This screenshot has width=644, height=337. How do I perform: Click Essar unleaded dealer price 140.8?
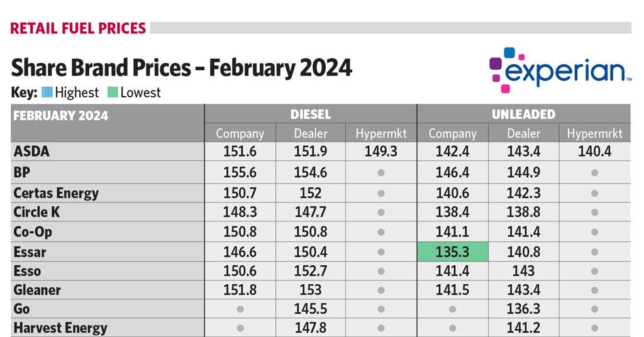coord(523,252)
